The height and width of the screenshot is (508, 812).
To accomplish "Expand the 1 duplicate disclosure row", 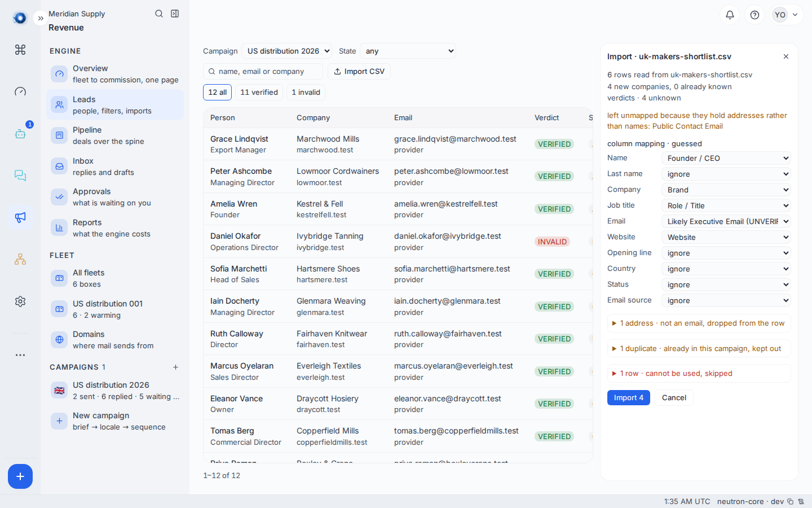I will click(x=699, y=348).
